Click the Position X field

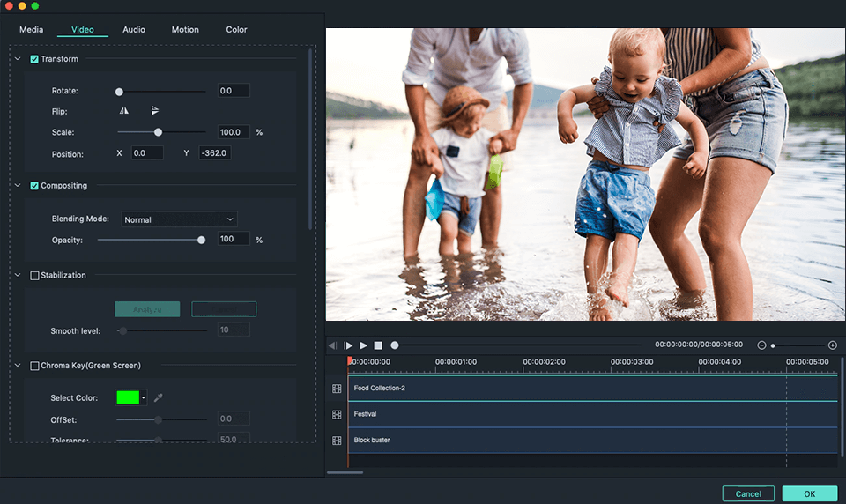click(147, 152)
